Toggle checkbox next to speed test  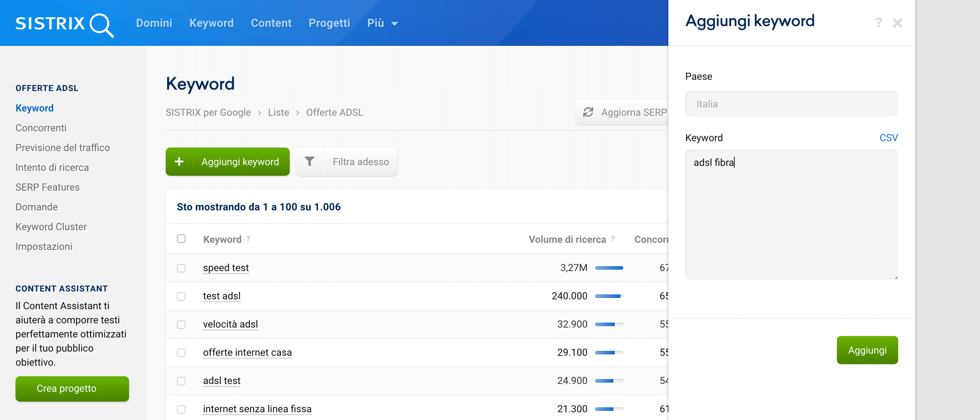point(181,267)
